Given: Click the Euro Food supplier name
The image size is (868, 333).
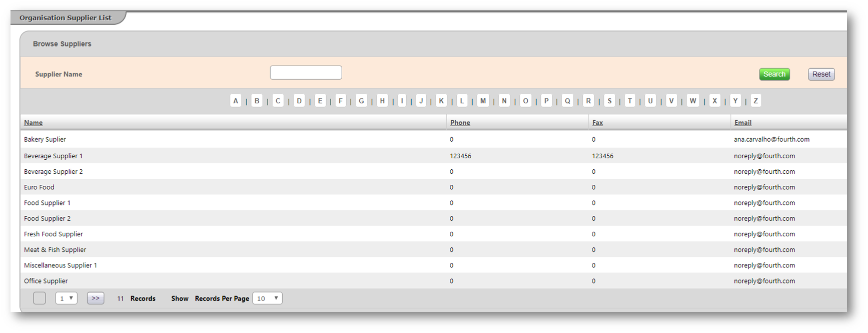Looking at the screenshot, I should tap(39, 187).
